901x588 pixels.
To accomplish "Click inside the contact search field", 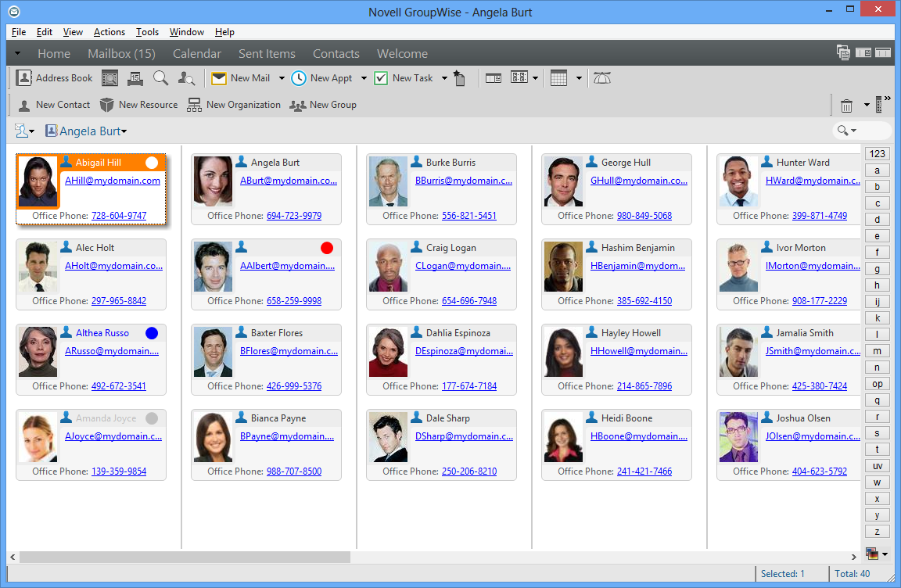I will click(x=874, y=131).
